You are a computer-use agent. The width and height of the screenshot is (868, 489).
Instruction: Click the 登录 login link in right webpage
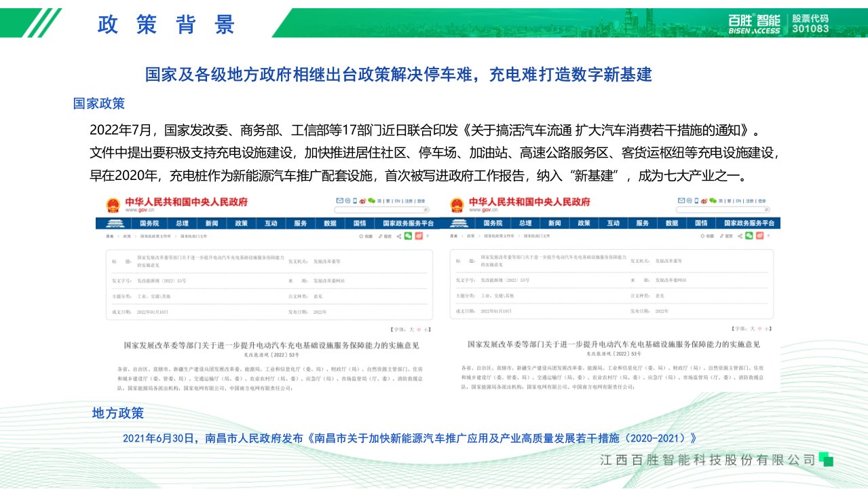pos(762,201)
